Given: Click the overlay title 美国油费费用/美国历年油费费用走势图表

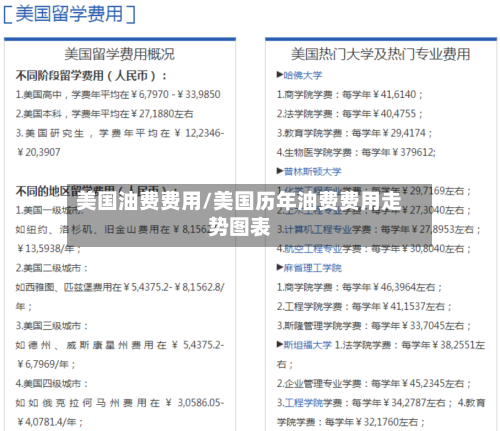Looking at the screenshot, I should (239, 214).
